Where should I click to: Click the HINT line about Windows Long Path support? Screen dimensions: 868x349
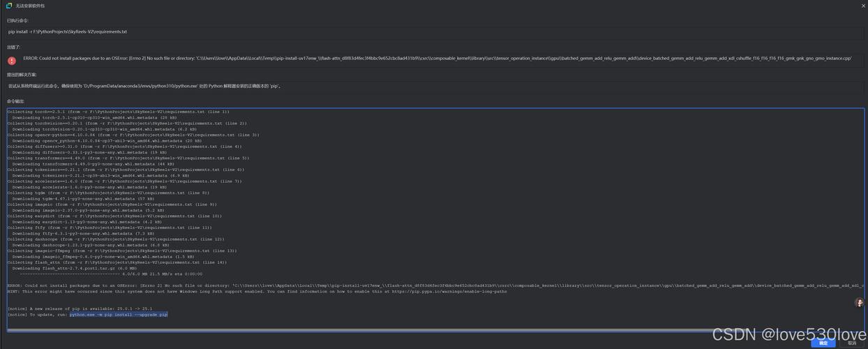[x=257, y=291]
